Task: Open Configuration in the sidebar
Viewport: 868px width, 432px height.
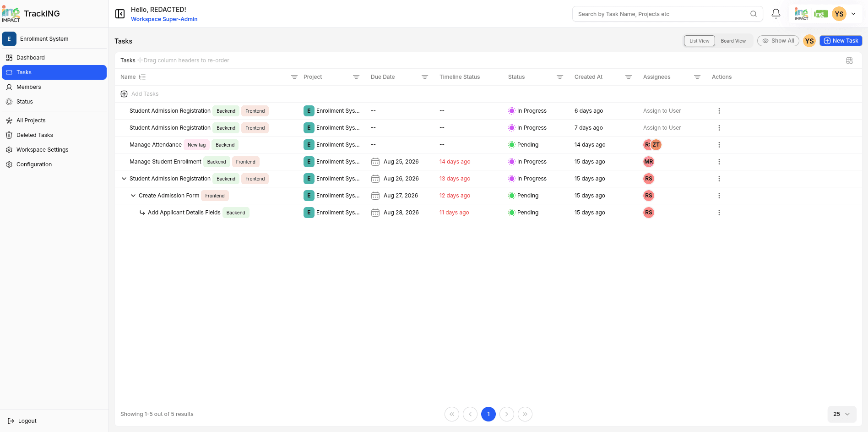Action: (x=54, y=164)
